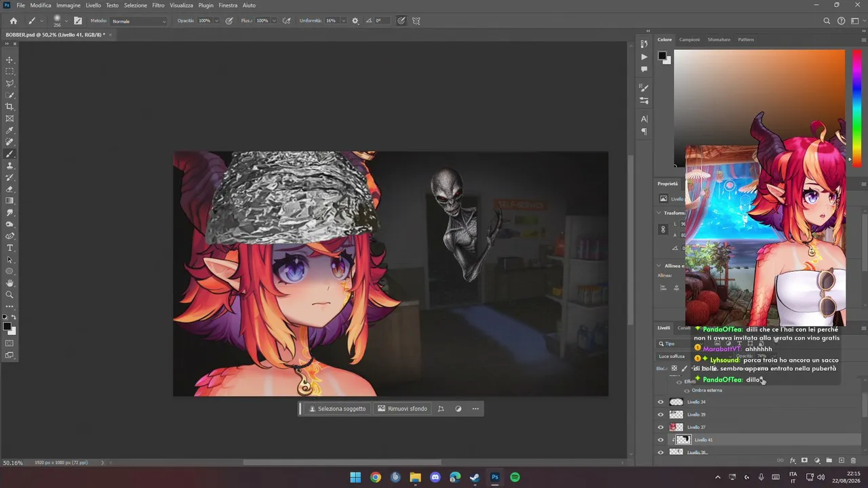Click the brush angle input field
Image resolution: width=868 pixels, height=488 pixels.
click(x=382, y=21)
